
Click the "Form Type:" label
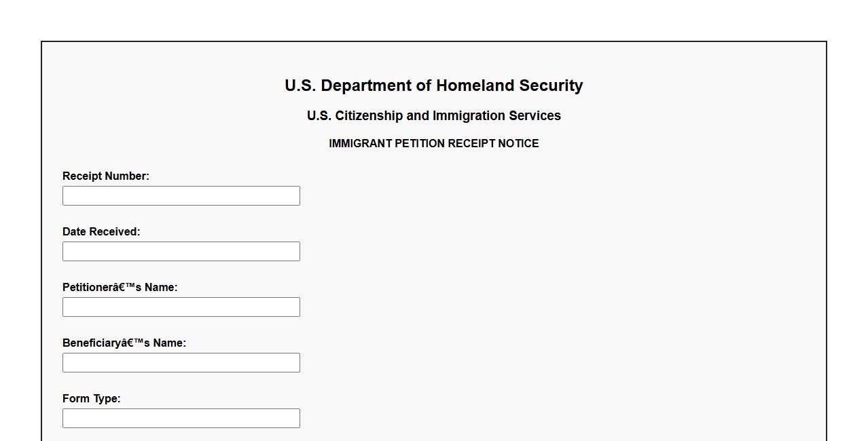91,399
